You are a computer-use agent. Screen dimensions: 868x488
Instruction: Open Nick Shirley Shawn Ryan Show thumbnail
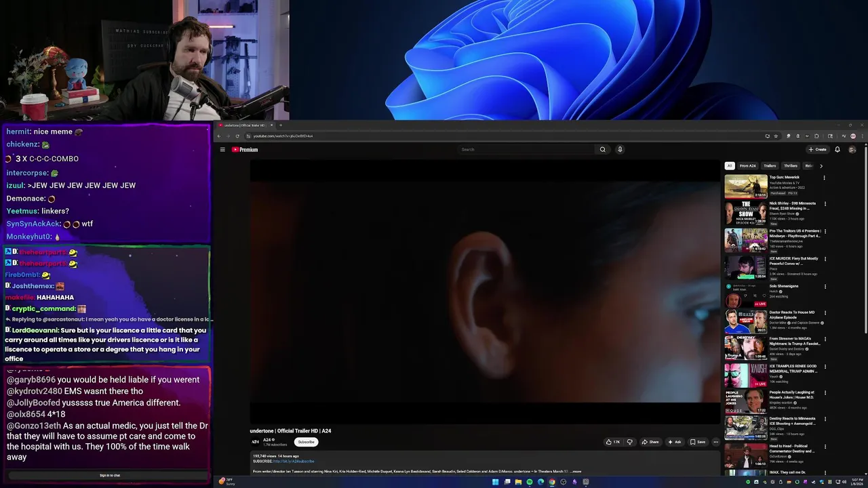click(746, 213)
